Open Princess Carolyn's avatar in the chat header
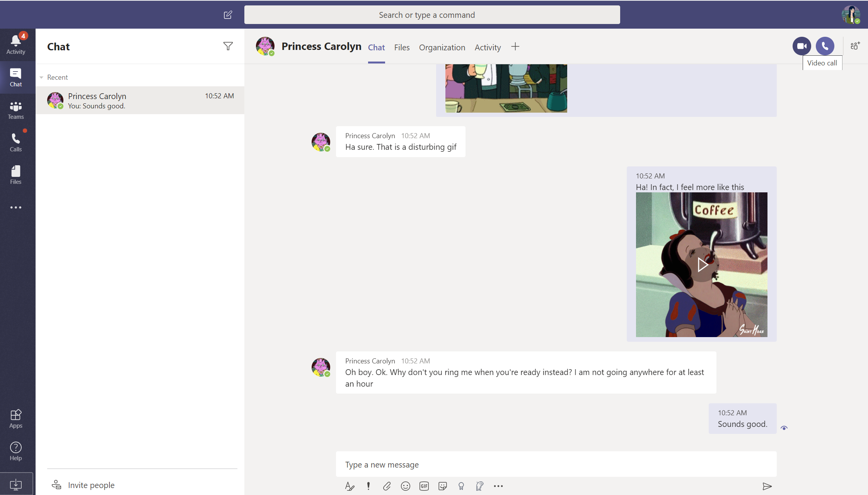 [265, 46]
